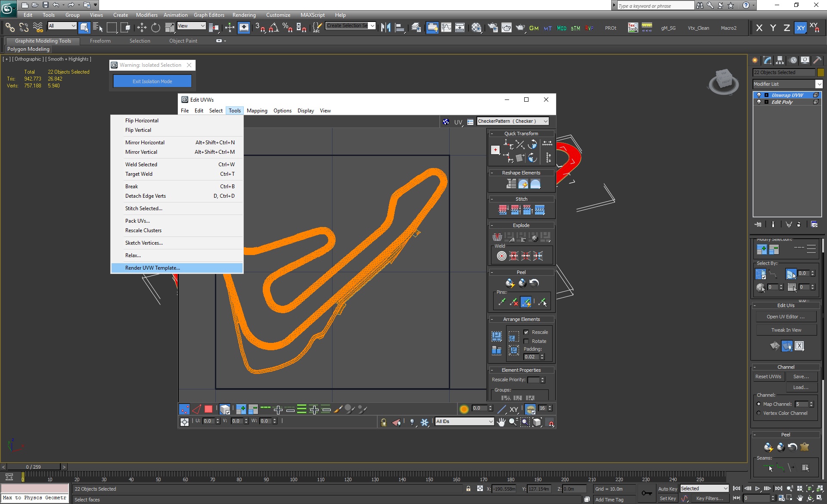The width and height of the screenshot is (827, 504).
Task: Click the Padding value input field
Action: click(x=531, y=357)
